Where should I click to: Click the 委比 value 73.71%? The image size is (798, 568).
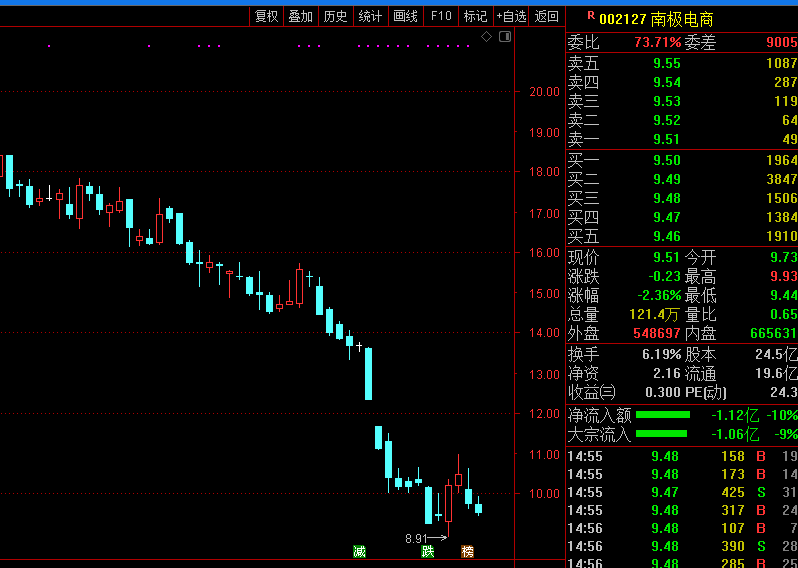[x=658, y=42]
